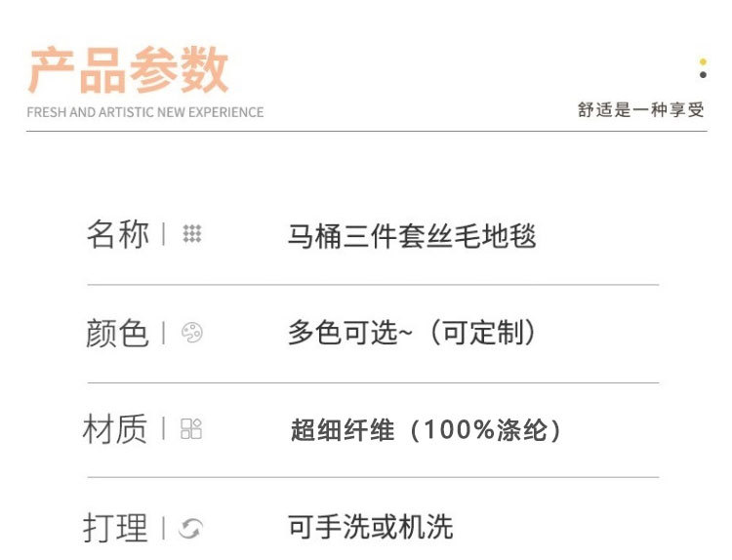732x560 pixels.
Task: Click the 舒适是一种享受 slogan text
Action: [640, 110]
